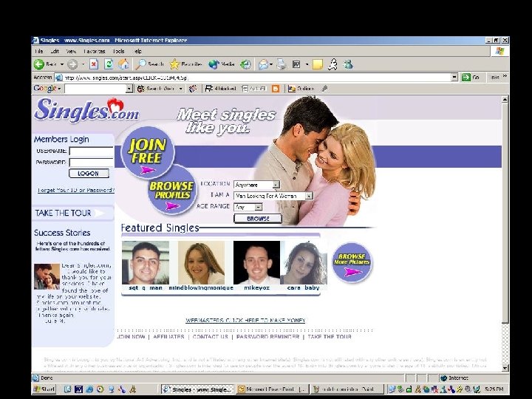Click Google toolbar Search Web button
This screenshot has height=399, width=532.
156,89
